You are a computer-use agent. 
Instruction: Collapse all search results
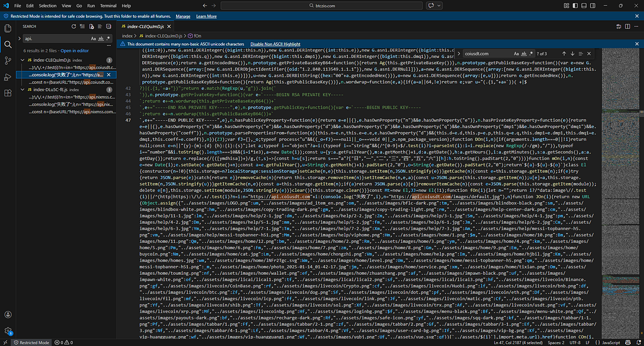[x=108, y=26]
